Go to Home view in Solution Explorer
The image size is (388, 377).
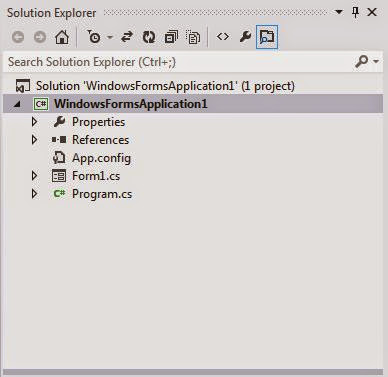pyautogui.click(x=62, y=37)
